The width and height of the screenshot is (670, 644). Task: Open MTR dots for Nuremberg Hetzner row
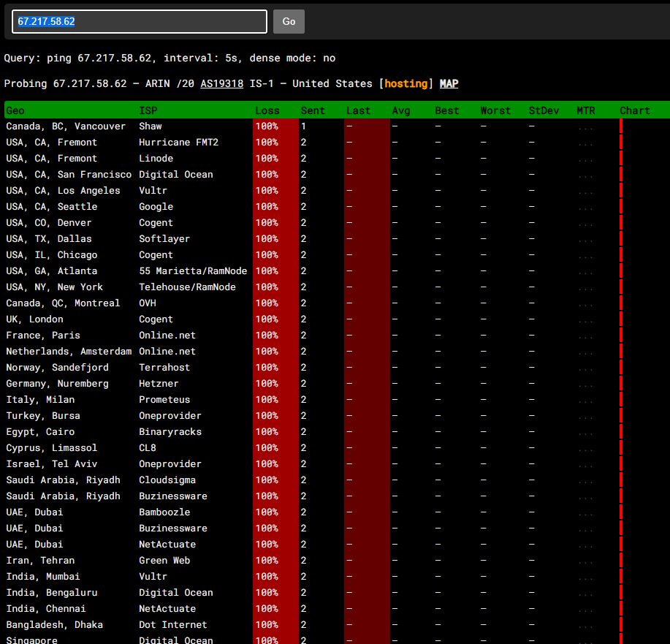[585, 384]
